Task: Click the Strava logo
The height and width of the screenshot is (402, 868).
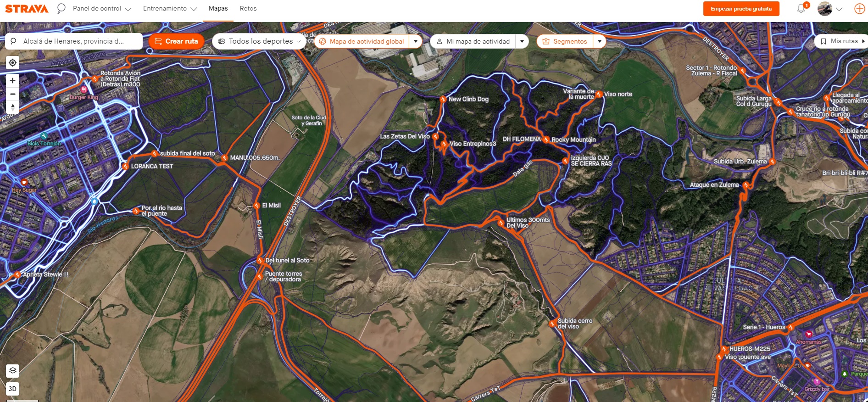Action: pos(27,9)
